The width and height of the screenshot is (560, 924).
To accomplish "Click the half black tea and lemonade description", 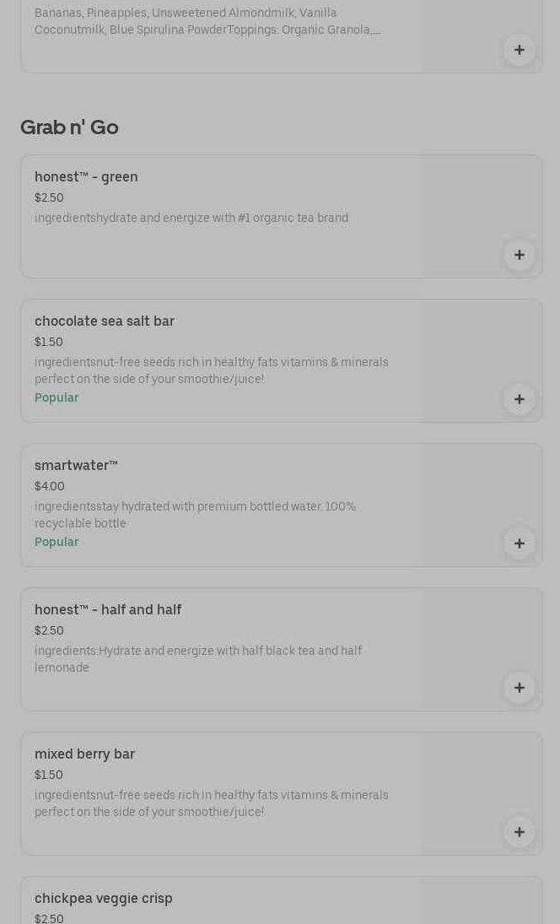I will tap(198, 659).
